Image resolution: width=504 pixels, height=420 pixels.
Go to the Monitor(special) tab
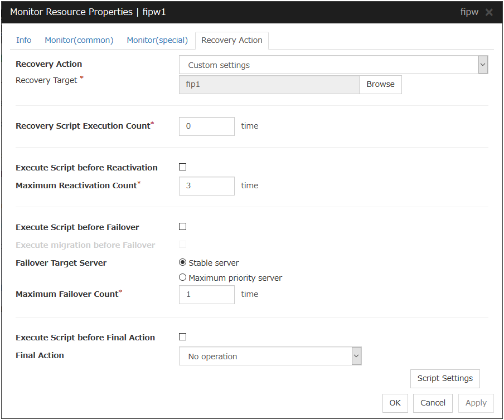[x=157, y=40]
